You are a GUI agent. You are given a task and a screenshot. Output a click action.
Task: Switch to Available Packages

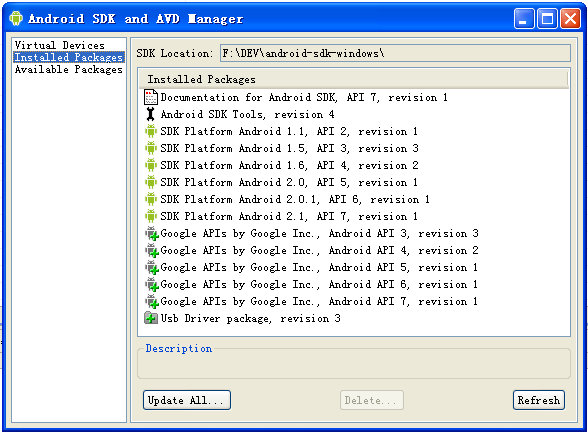pyautogui.click(x=69, y=69)
